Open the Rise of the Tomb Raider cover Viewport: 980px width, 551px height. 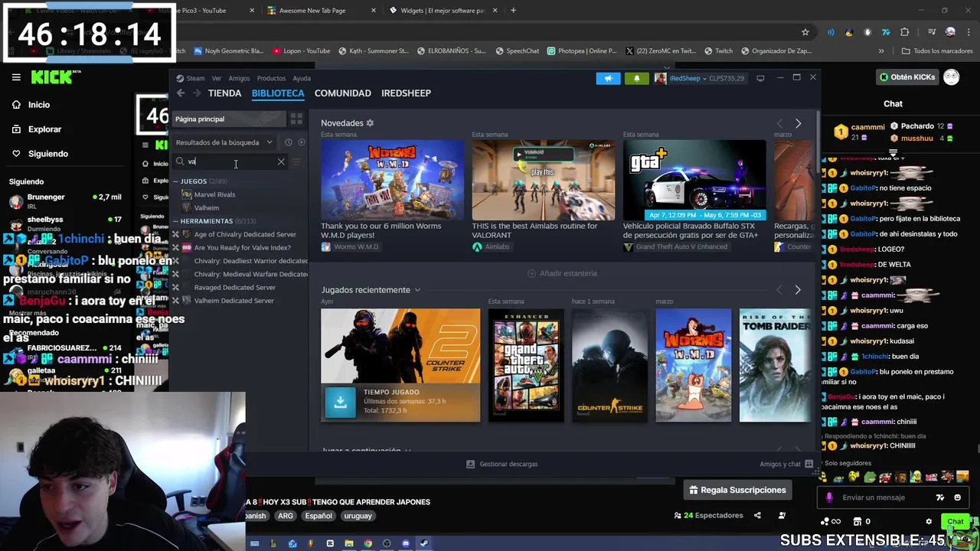point(775,365)
